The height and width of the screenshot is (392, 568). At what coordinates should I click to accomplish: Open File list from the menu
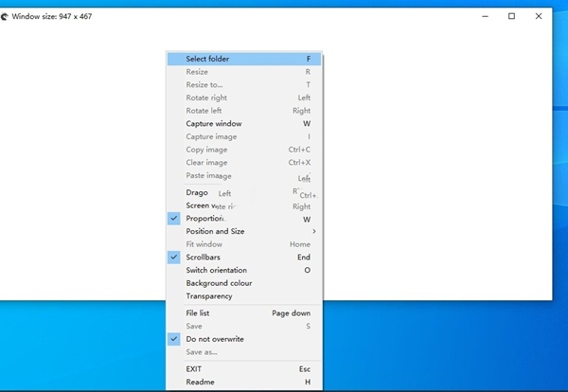point(198,312)
